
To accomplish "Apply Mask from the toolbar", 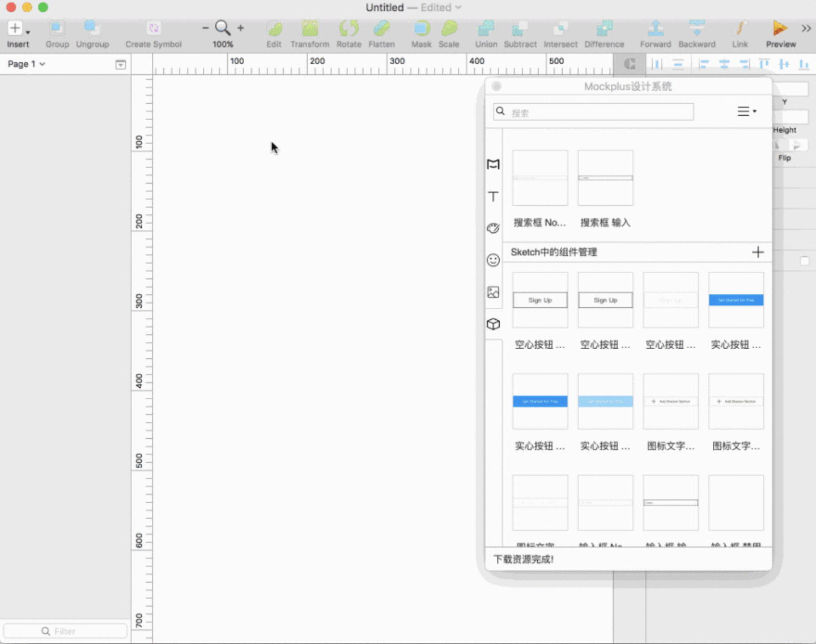I will [422, 28].
